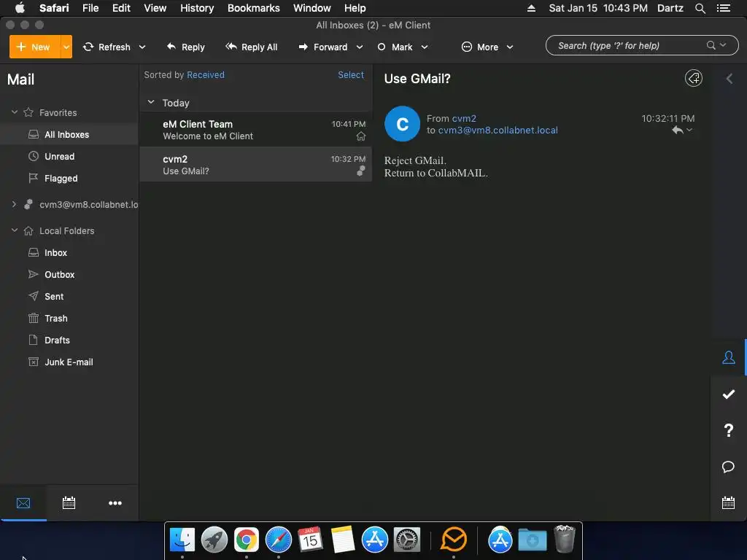
Task: Click the cvm3@vm8.collabnet.local recipient link
Action: point(498,130)
